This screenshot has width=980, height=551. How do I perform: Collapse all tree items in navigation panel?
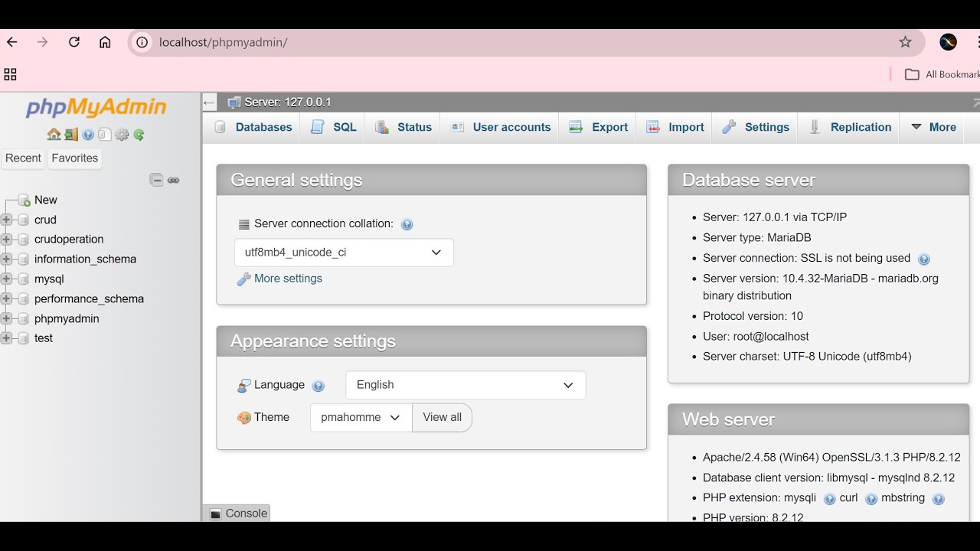(x=156, y=181)
